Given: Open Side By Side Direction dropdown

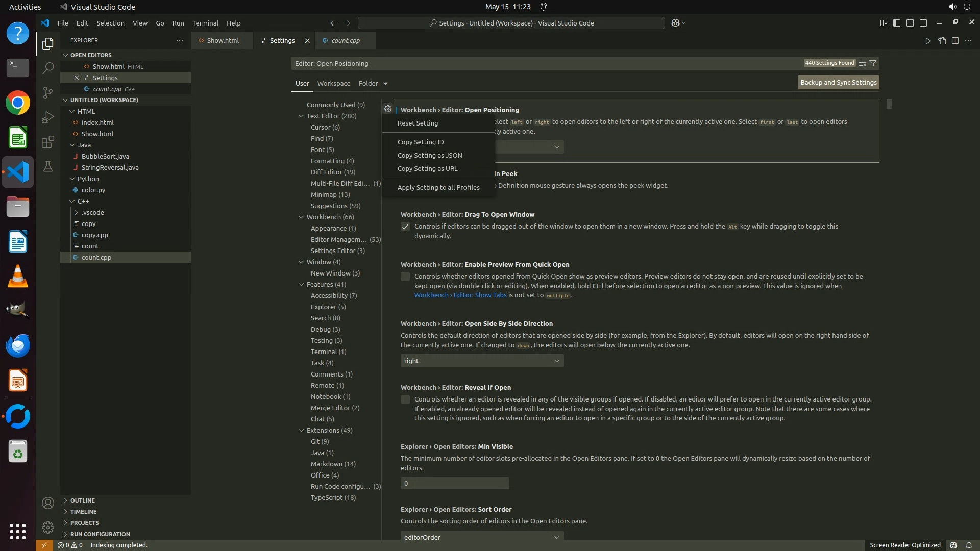Looking at the screenshot, I should tap(482, 361).
